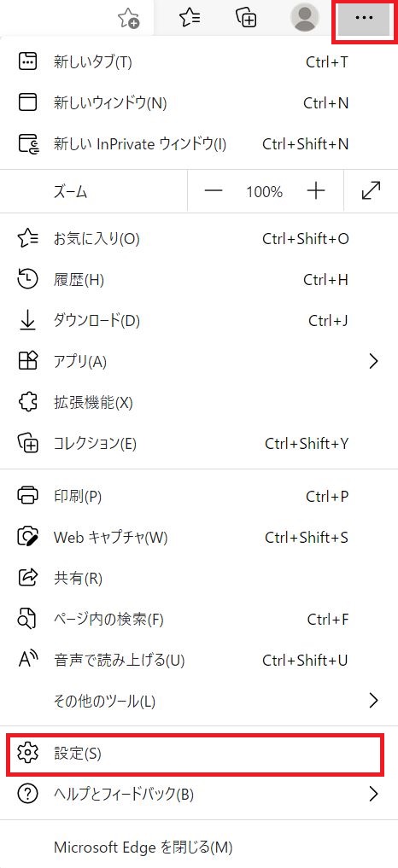Viewport: 398px width, 868px height.
Task: Expand the その他のツール submenu arrow
Action: (x=373, y=701)
